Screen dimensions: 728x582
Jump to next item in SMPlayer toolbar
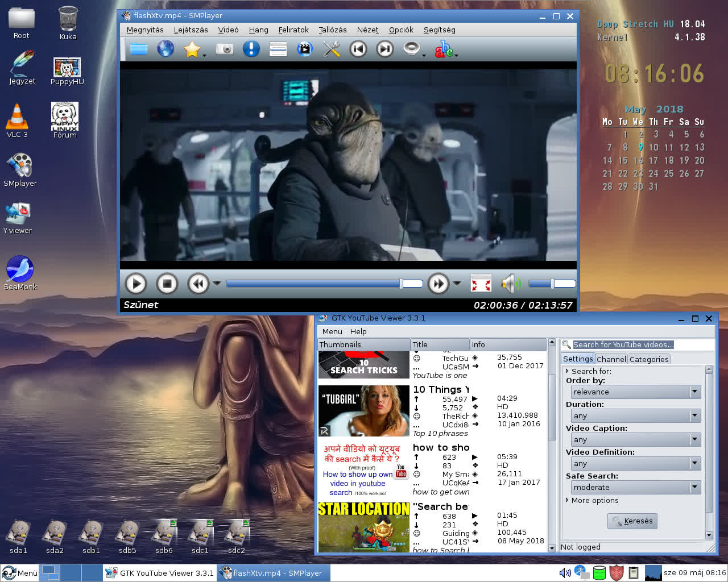[x=385, y=49]
